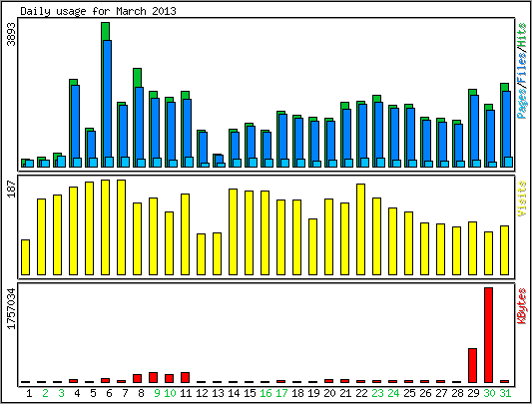Select green day label 31
This screenshot has height=404, width=532.
coord(505,393)
